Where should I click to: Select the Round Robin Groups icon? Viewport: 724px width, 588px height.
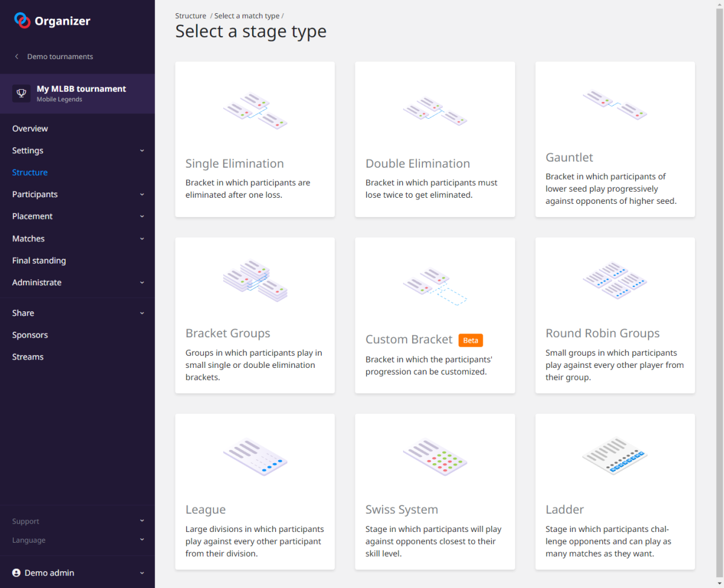[x=615, y=280]
